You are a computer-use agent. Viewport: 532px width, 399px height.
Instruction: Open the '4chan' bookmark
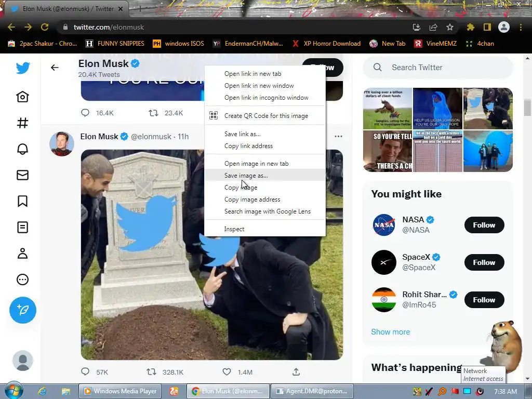pos(480,44)
